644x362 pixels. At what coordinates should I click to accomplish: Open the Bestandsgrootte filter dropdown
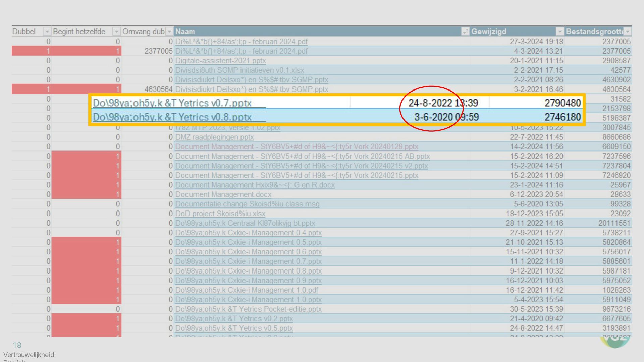(627, 32)
